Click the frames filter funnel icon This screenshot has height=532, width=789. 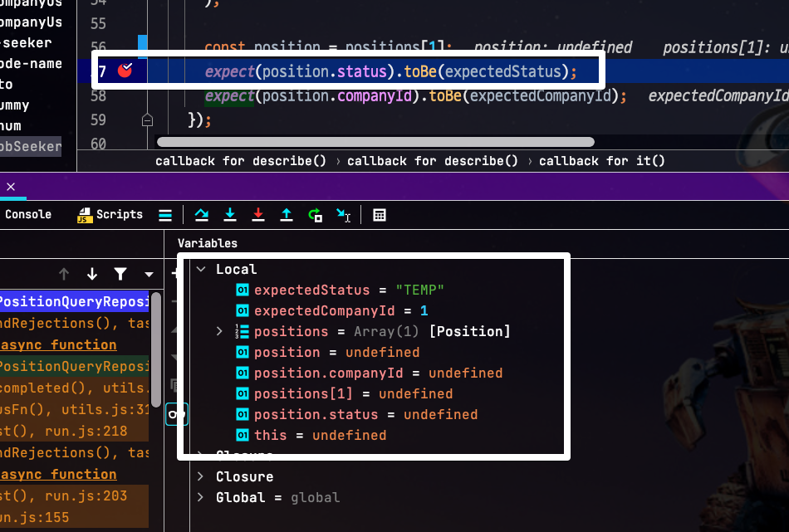[120, 274]
